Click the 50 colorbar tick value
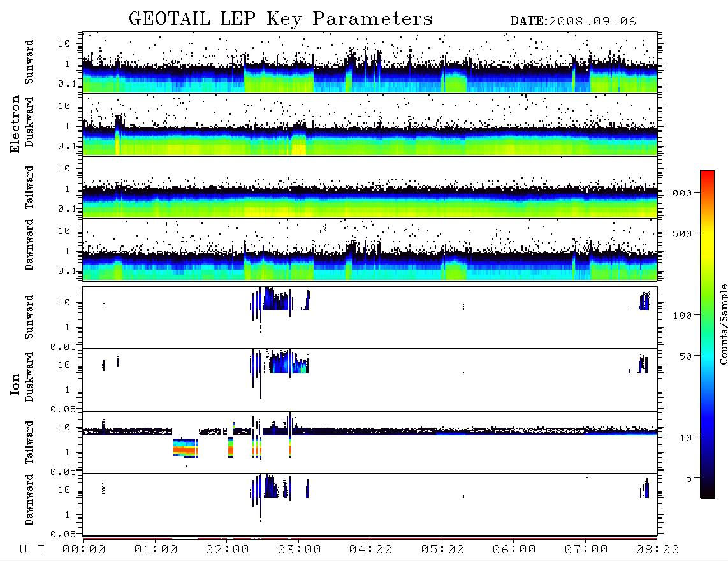 pos(685,356)
